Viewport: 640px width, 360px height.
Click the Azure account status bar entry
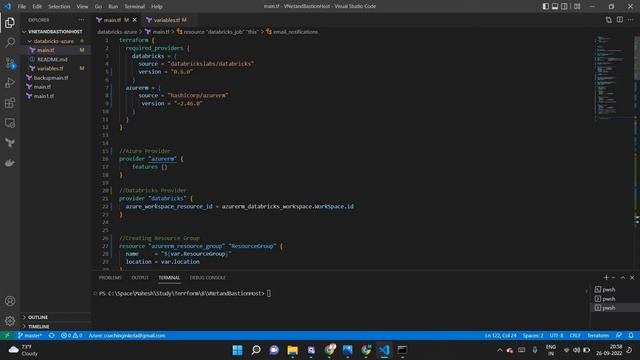pyautogui.click(x=127, y=336)
